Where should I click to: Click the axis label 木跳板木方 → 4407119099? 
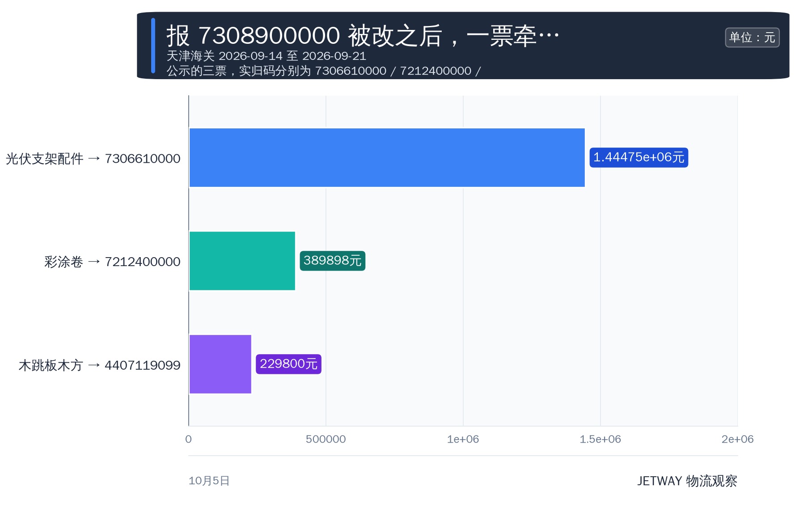coord(99,365)
